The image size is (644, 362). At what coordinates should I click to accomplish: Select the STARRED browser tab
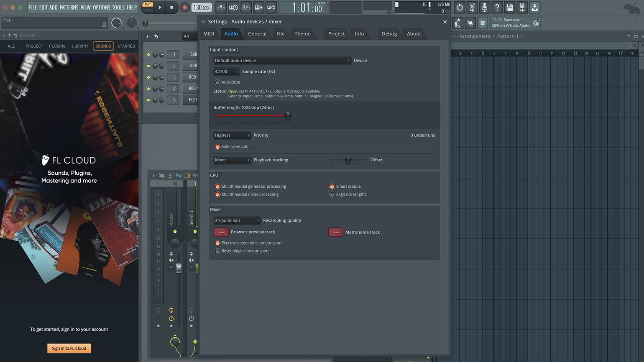click(x=126, y=46)
